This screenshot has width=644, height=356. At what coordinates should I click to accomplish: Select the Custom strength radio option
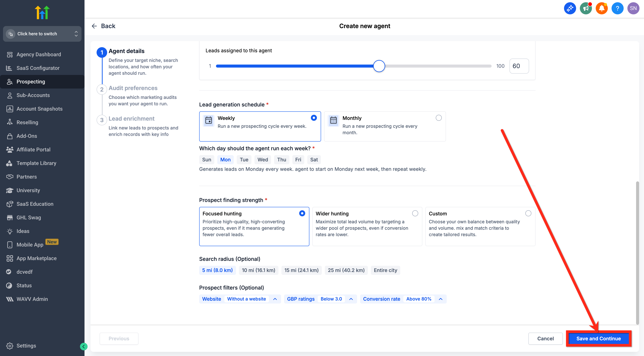click(528, 213)
